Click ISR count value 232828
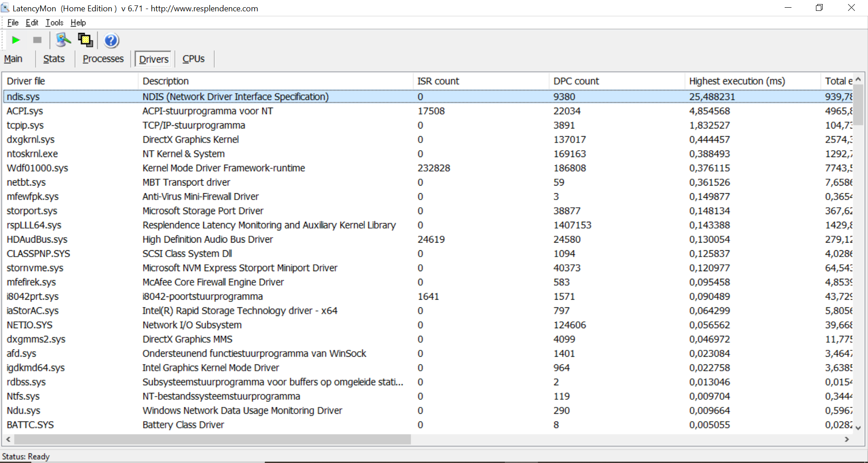The width and height of the screenshot is (868, 463). (x=434, y=168)
